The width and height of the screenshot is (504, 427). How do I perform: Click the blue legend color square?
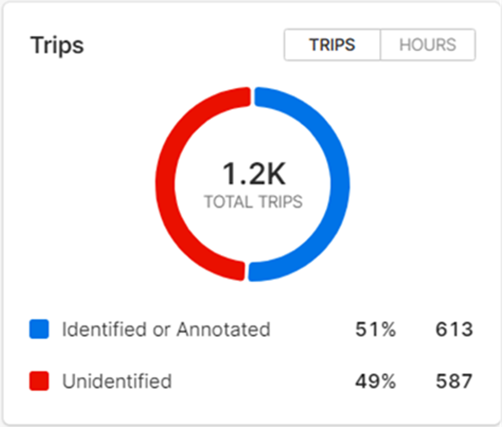click(39, 329)
